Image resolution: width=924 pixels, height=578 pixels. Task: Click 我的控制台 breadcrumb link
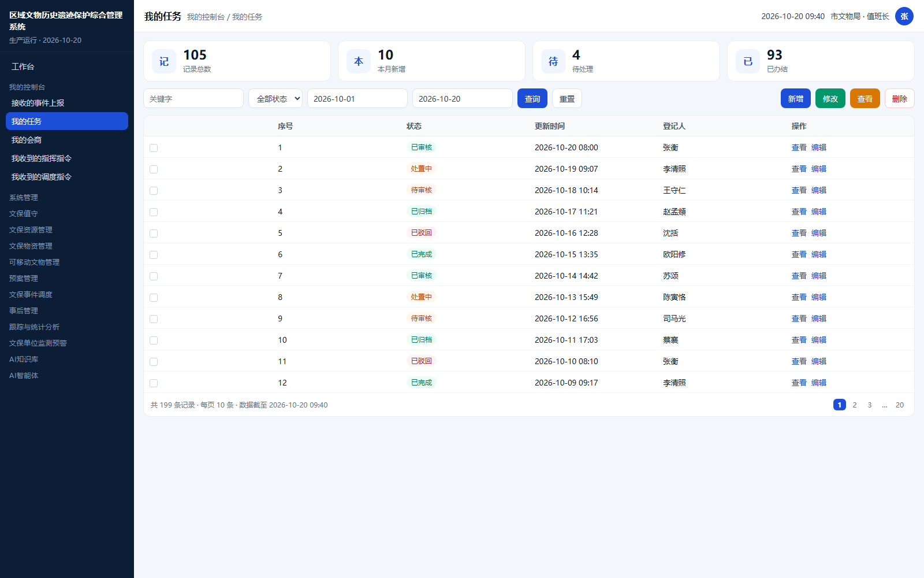point(206,17)
